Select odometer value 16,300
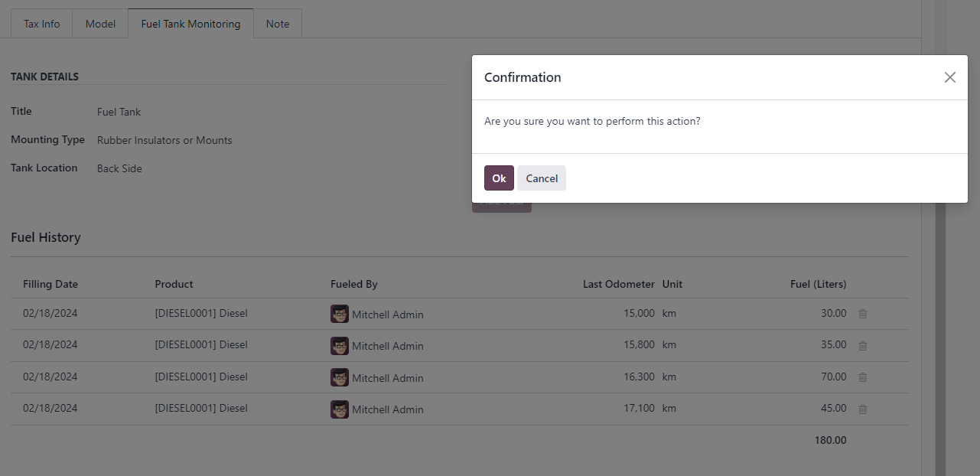The width and height of the screenshot is (980, 476). pos(639,377)
